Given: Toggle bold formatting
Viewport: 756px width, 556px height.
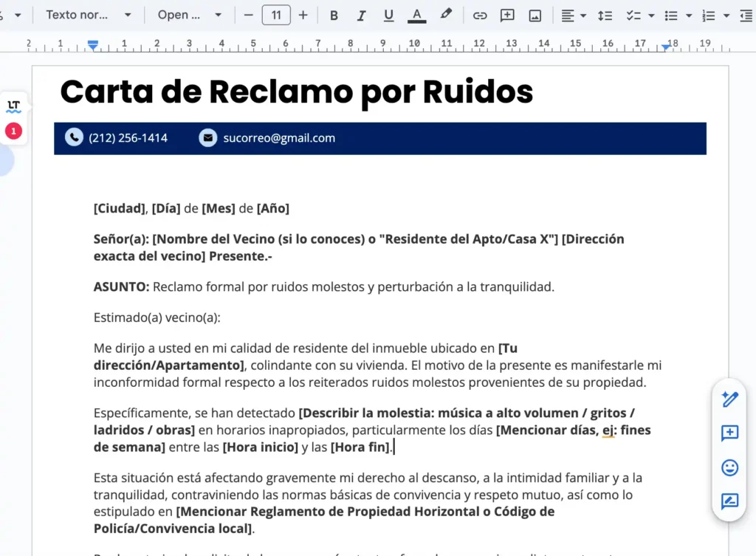Looking at the screenshot, I should tap(334, 15).
